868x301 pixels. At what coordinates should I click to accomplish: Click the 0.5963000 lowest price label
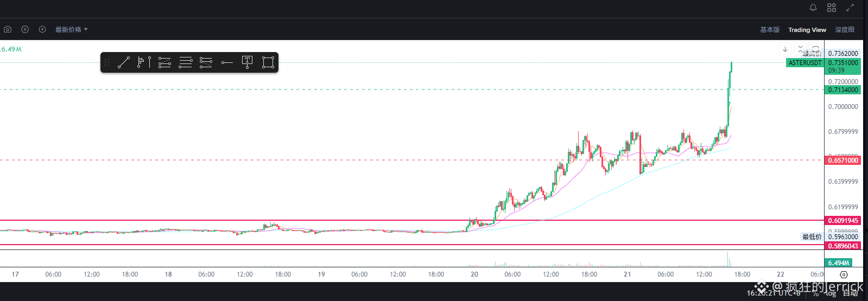pyautogui.click(x=843, y=237)
